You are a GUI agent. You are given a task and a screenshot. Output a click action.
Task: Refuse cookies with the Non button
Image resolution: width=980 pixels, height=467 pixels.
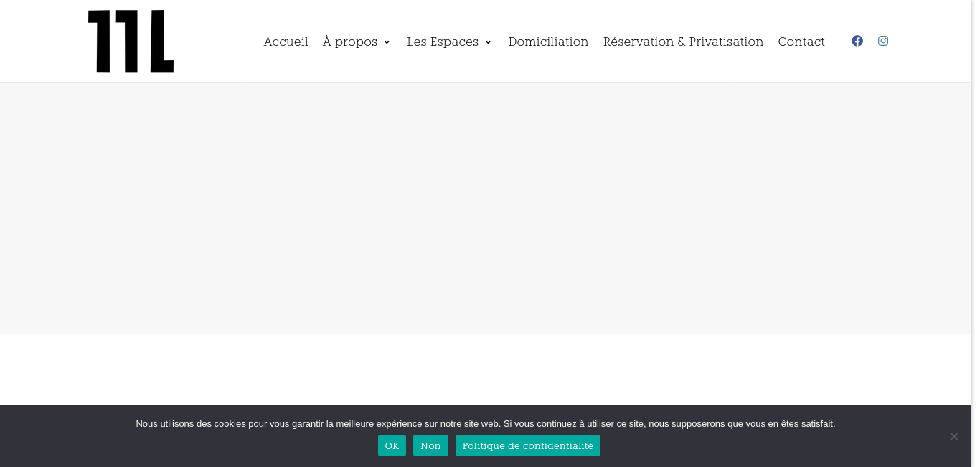430,445
